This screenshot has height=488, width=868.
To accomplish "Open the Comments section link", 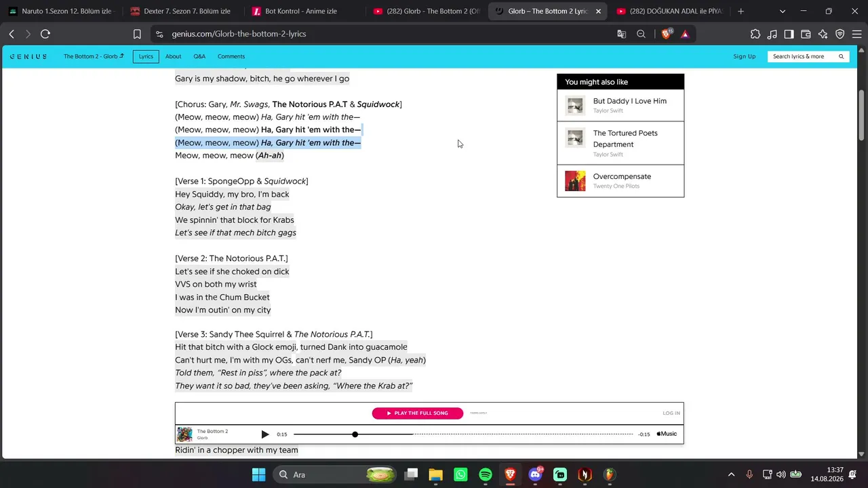I will 231,56.
